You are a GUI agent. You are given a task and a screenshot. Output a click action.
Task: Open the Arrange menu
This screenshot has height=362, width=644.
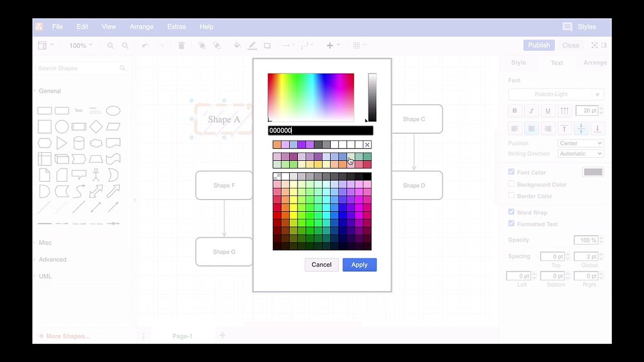coord(142,26)
